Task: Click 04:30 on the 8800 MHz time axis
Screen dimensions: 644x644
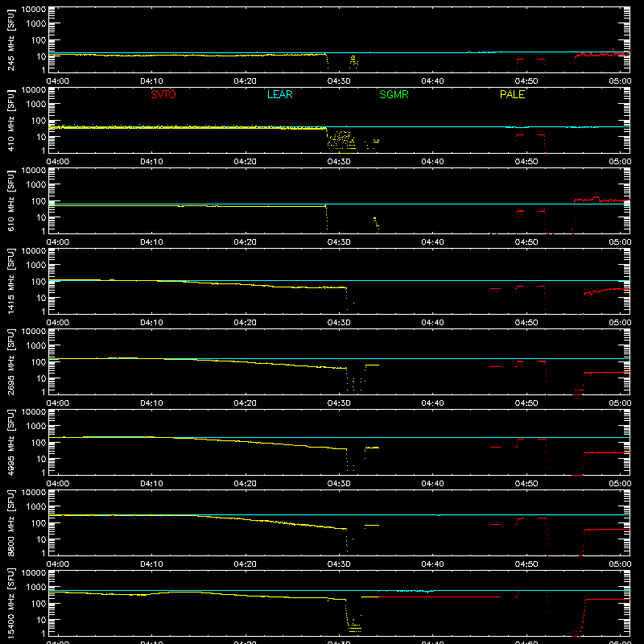Action: [x=339, y=564]
